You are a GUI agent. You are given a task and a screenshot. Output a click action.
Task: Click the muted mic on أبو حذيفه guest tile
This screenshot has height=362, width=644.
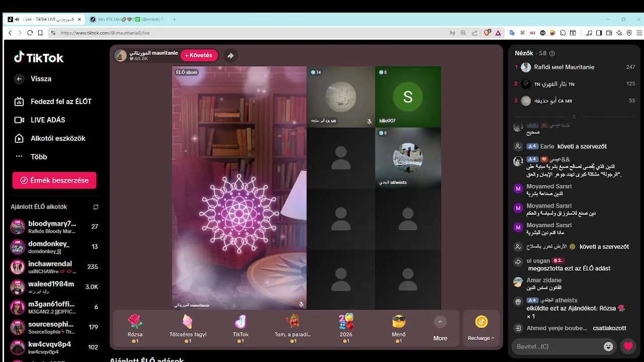coord(369,121)
